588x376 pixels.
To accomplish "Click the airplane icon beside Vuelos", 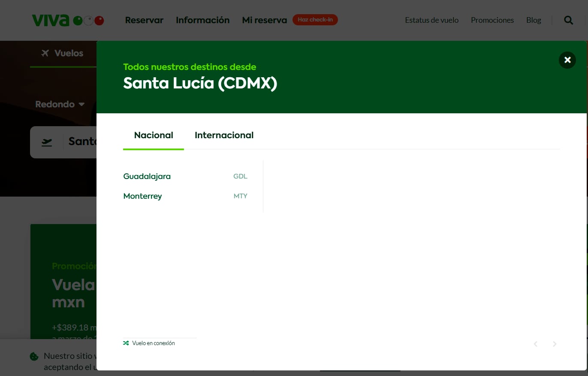I will pos(45,53).
